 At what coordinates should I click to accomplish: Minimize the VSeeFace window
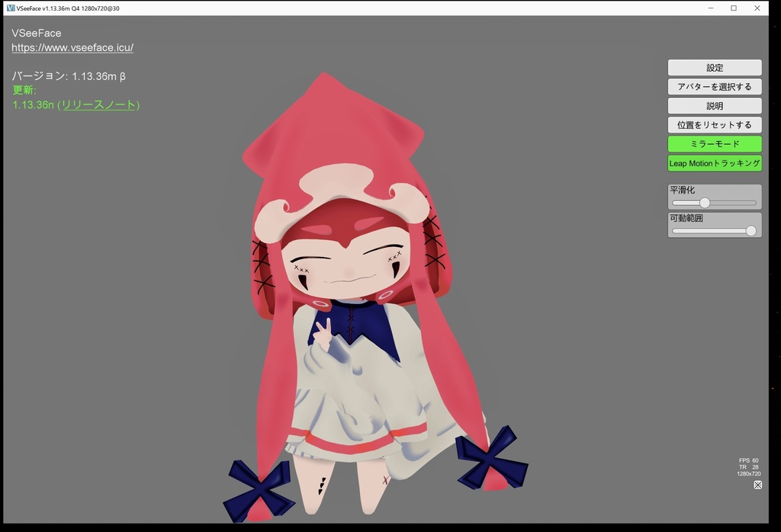point(710,8)
